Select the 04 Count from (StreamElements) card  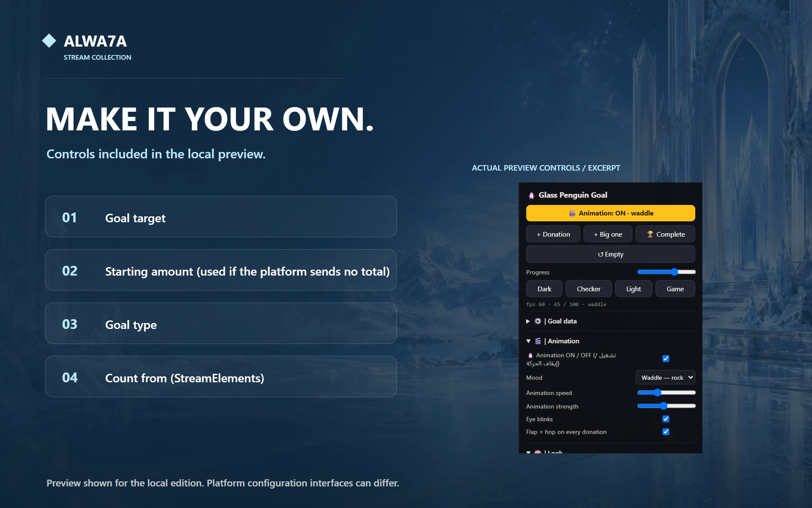coord(221,377)
